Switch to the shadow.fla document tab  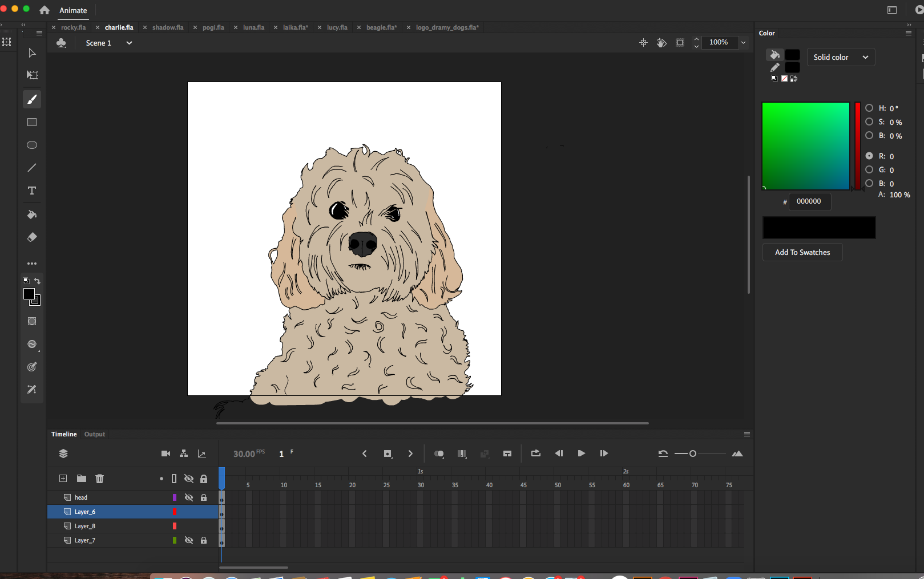click(168, 27)
